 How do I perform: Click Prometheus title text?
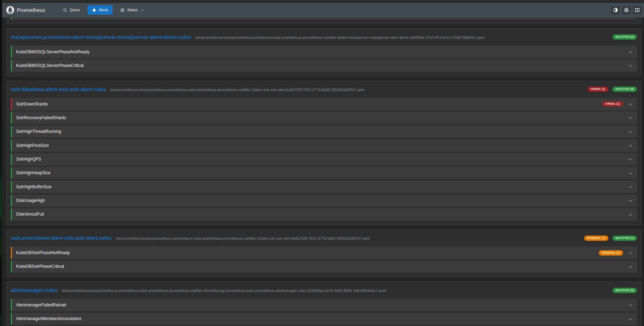[x=31, y=10]
